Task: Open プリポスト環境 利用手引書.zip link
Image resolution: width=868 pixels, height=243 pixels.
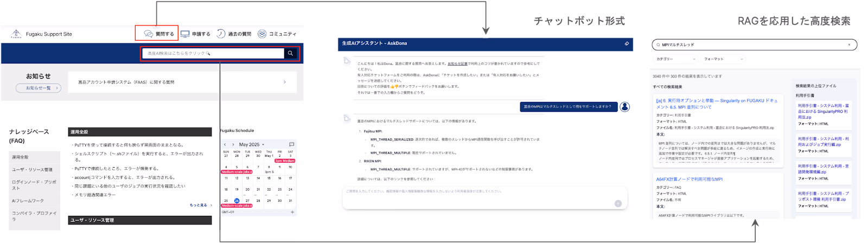Action: (824, 196)
